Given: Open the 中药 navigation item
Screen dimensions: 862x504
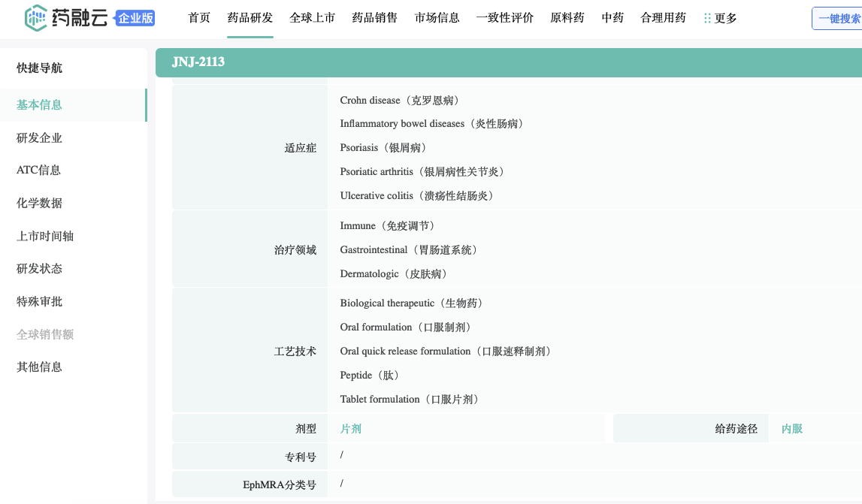Looking at the screenshot, I should coord(612,17).
